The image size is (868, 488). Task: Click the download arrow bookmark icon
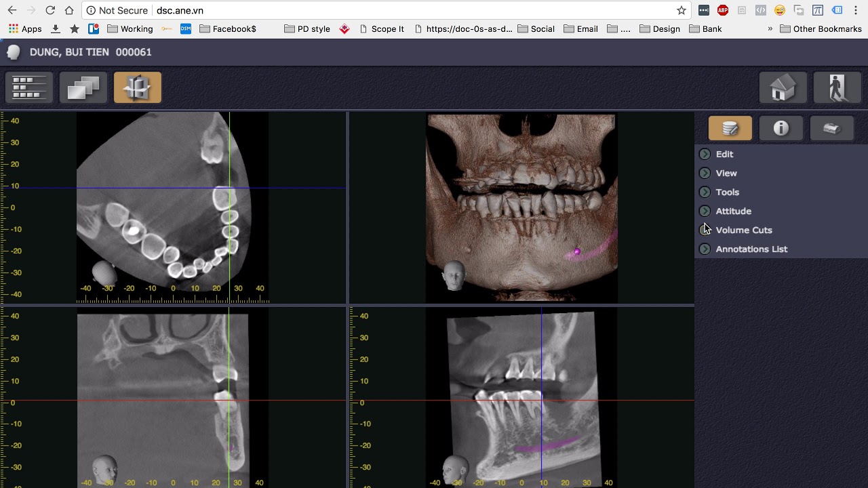56,29
